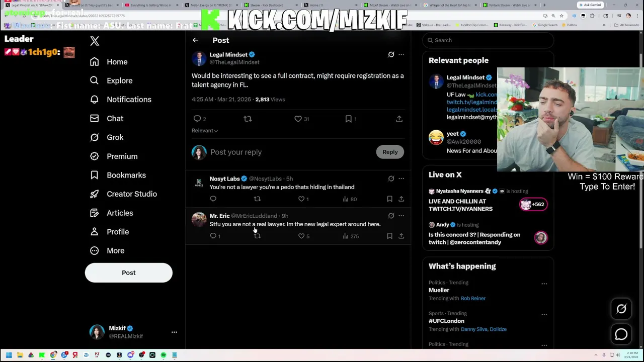Click the More circle icon

(x=94, y=250)
